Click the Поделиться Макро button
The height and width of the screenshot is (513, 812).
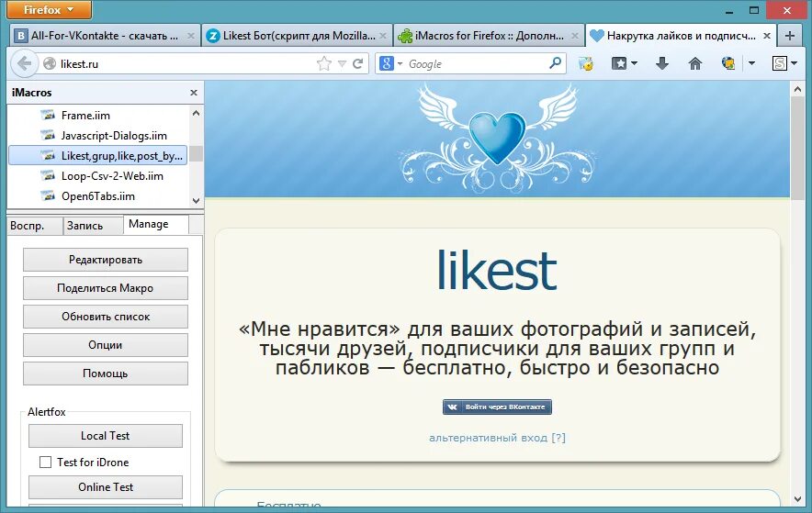(105, 288)
